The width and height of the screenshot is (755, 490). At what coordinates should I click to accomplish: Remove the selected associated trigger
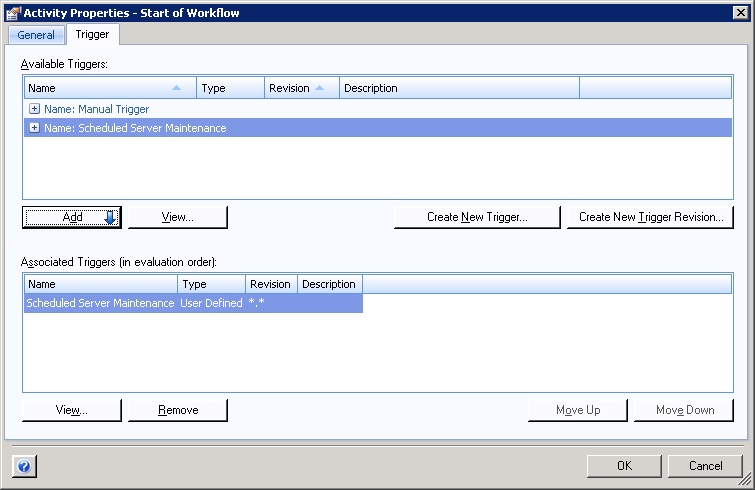click(178, 410)
